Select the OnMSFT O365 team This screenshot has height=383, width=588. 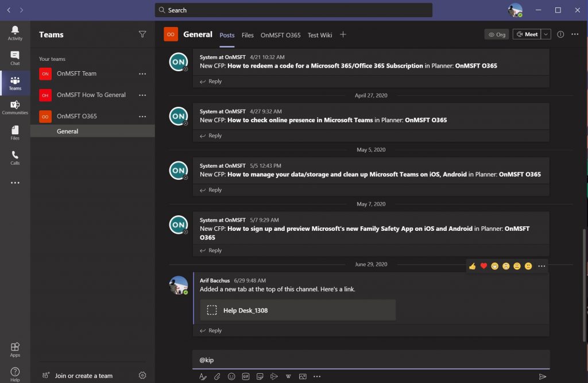tap(92, 117)
